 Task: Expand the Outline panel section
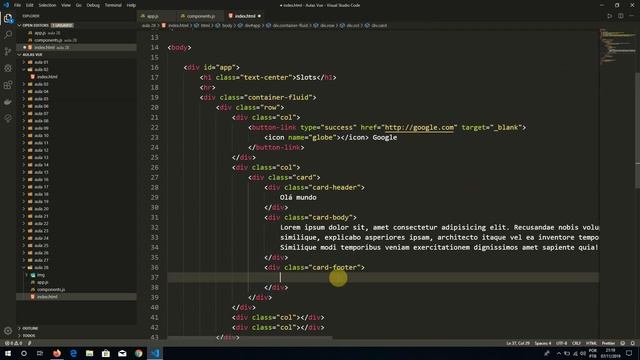click(x=30, y=328)
